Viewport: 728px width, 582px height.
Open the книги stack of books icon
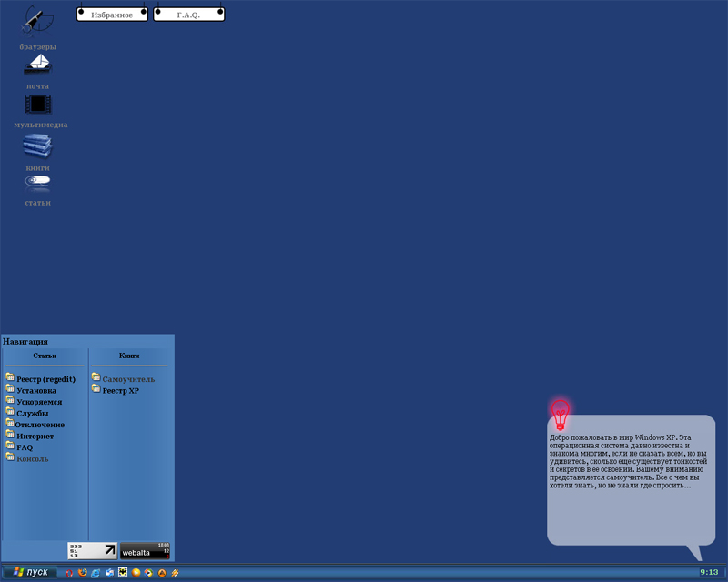tap(37, 145)
